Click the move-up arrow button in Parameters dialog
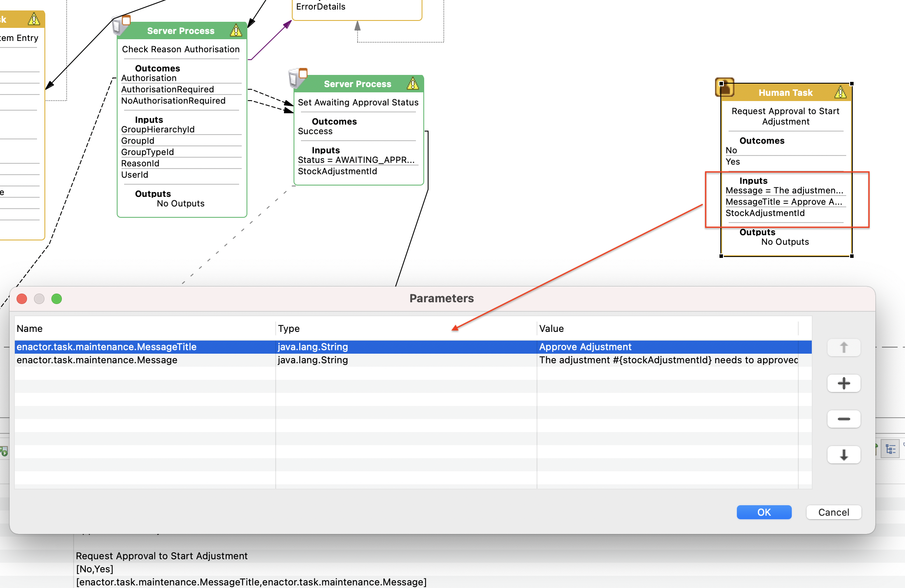The height and width of the screenshot is (588, 905). point(844,346)
